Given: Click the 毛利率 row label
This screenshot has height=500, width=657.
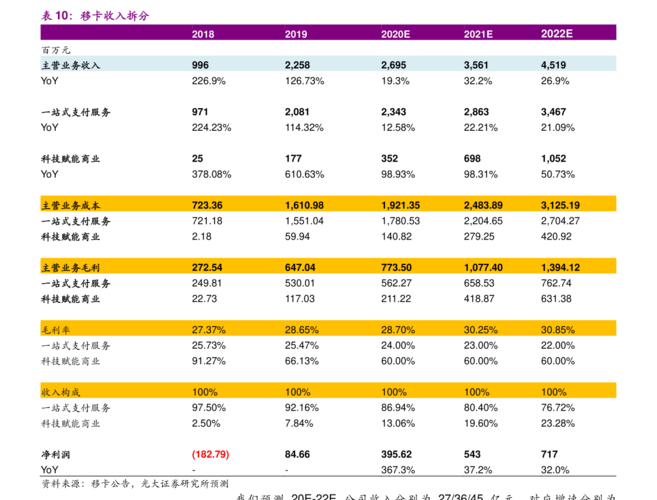Looking at the screenshot, I should click(x=54, y=329).
